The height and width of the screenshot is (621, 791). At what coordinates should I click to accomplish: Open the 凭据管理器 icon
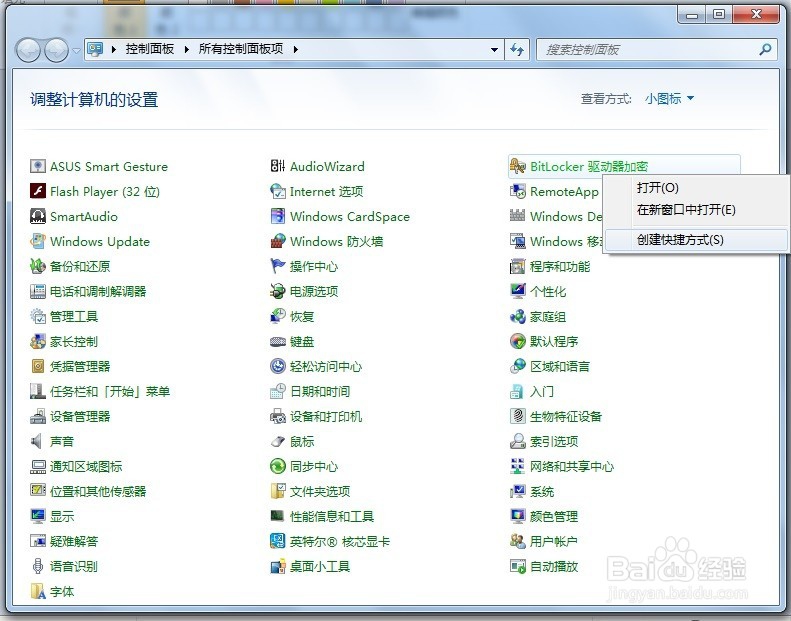coord(38,366)
